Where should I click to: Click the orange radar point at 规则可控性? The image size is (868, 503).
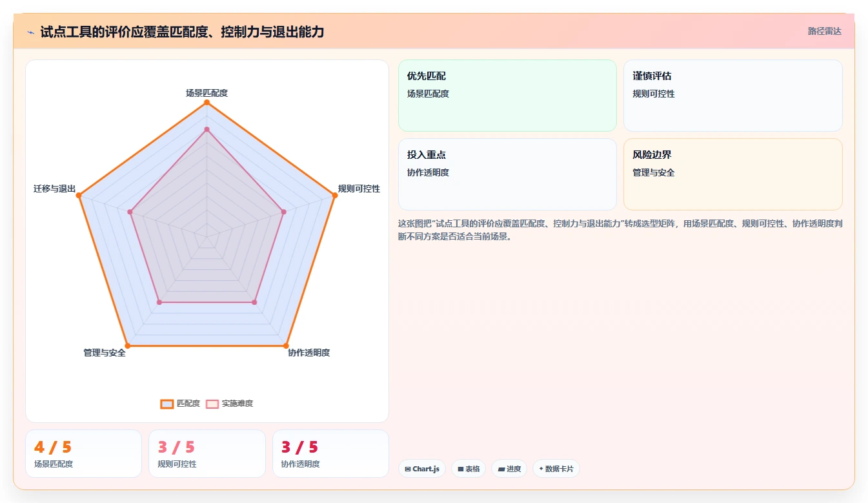coord(334,196)
